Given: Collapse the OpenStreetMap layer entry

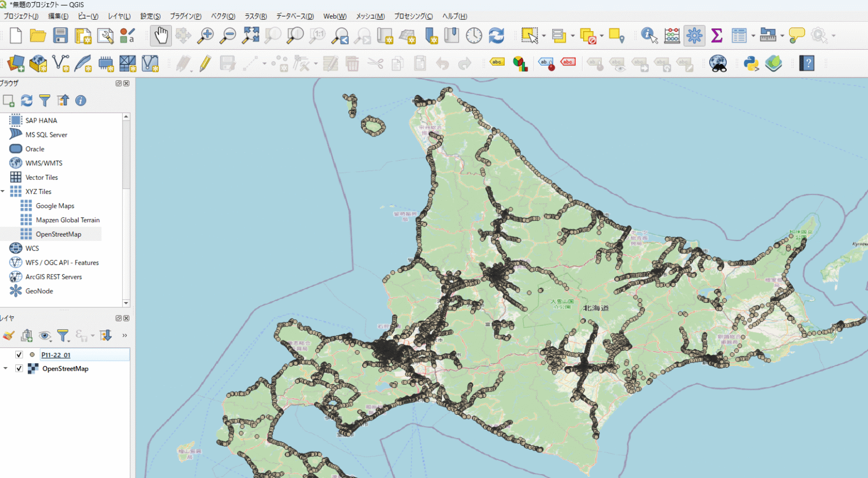Looking at the screenshot, I should [6, 368].
